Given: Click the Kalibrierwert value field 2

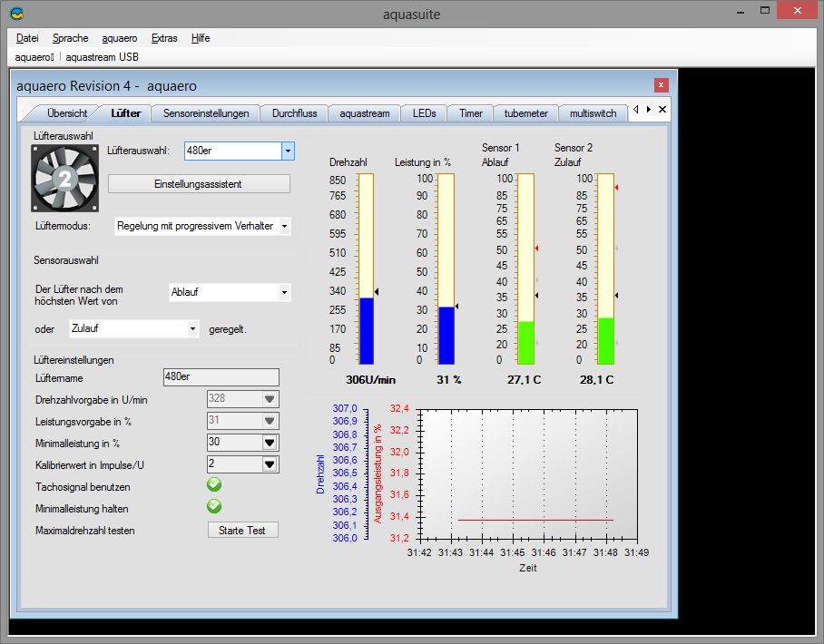Looking at the screenshot, I should tap(234, 464).
